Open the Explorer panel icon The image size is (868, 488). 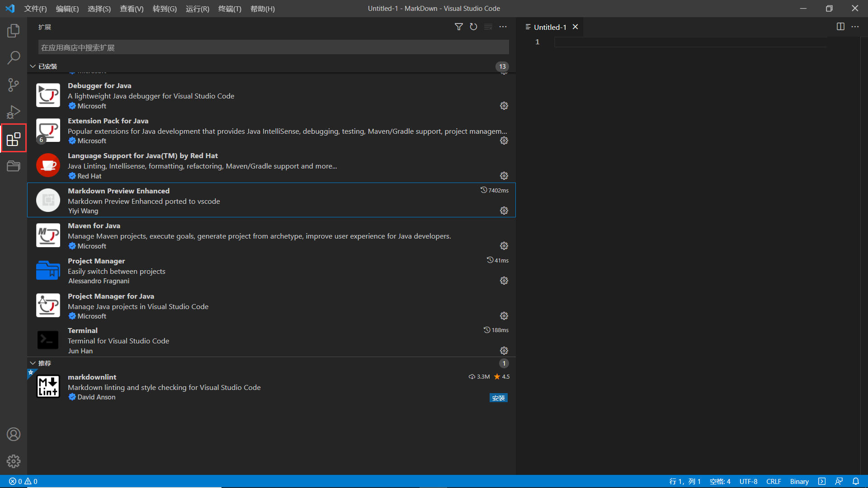click(x=13, y=30)
